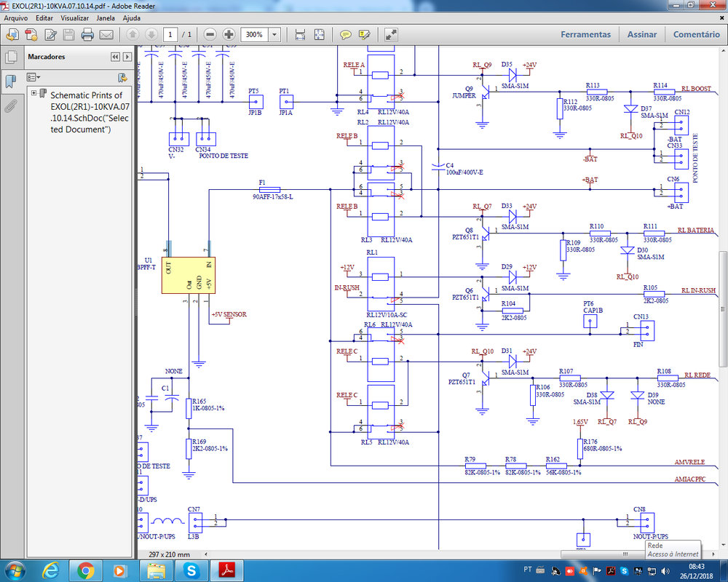Select the highlight text tool

(x=364, y=34)
